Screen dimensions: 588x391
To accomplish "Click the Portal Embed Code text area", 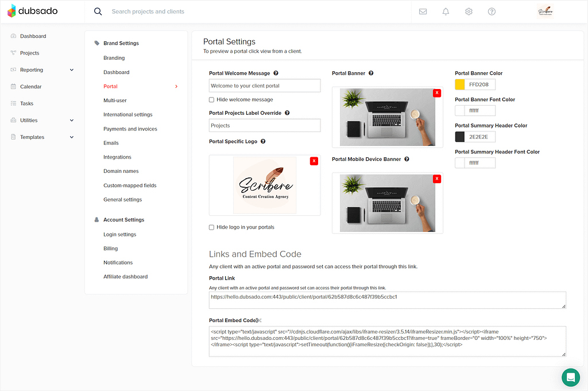I will point(388,342).
